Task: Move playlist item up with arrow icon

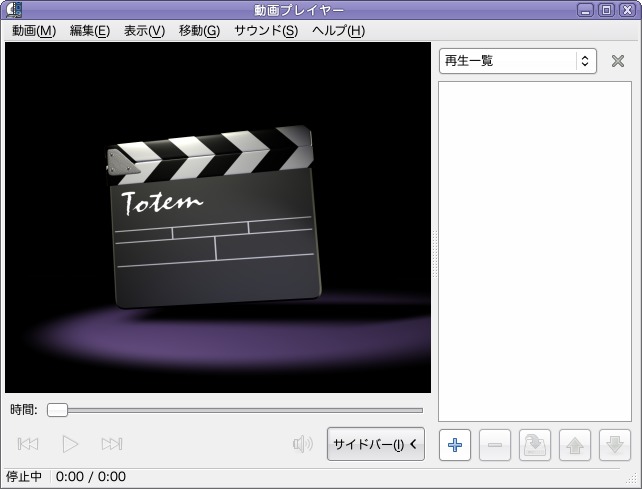Action: click(x=575, y=445)
